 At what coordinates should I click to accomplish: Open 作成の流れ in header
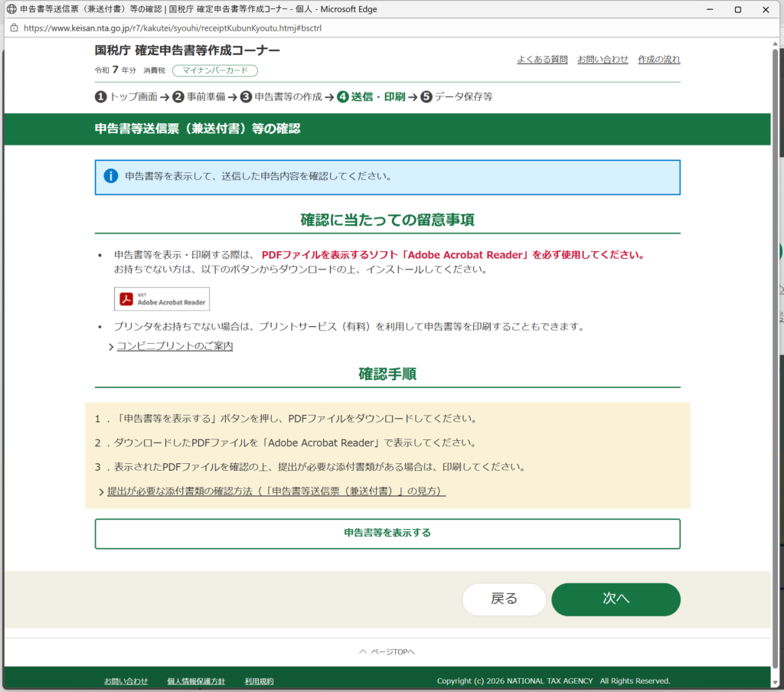(658, 60)
